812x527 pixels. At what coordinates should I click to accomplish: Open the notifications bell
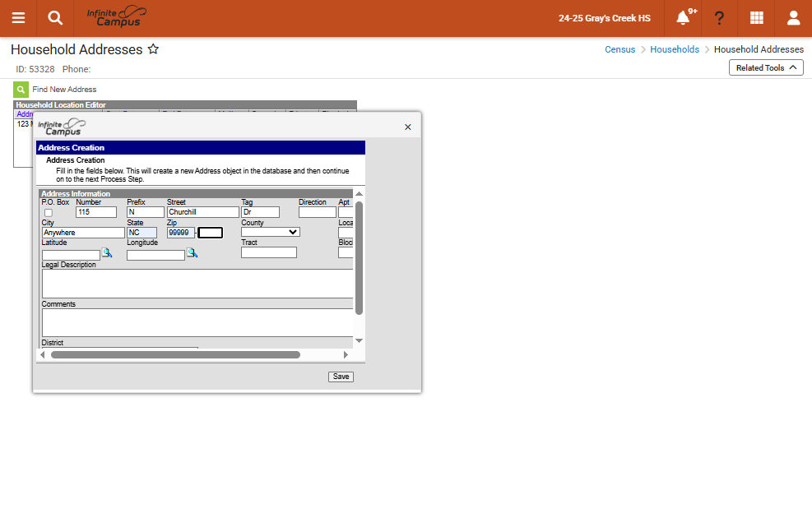683,18
